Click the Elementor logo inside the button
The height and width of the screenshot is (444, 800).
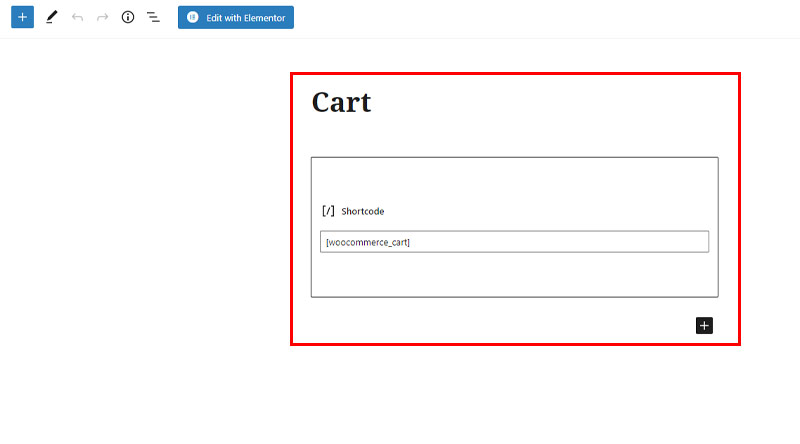(x=192, y=17)
